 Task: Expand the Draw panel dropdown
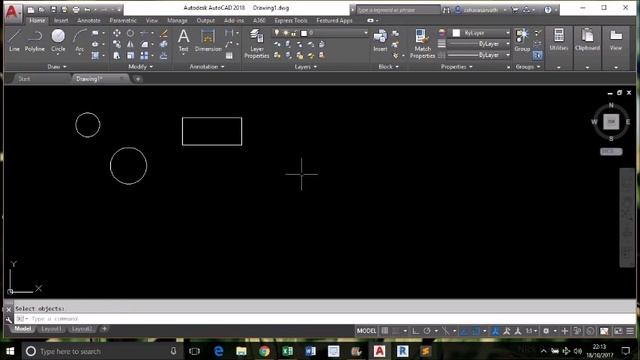click(57, 67)
